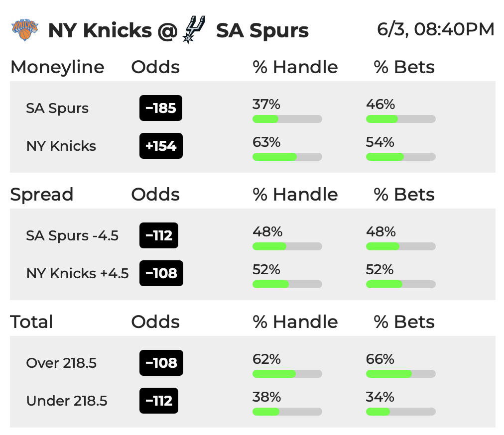Select NY Knicks moneyline odds +154
This screenshot has height=435, width=504.
(161, 146)
